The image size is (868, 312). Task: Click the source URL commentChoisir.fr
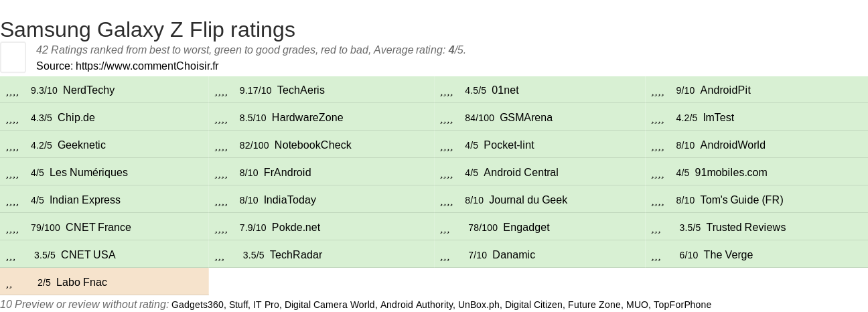pos(147,66)
